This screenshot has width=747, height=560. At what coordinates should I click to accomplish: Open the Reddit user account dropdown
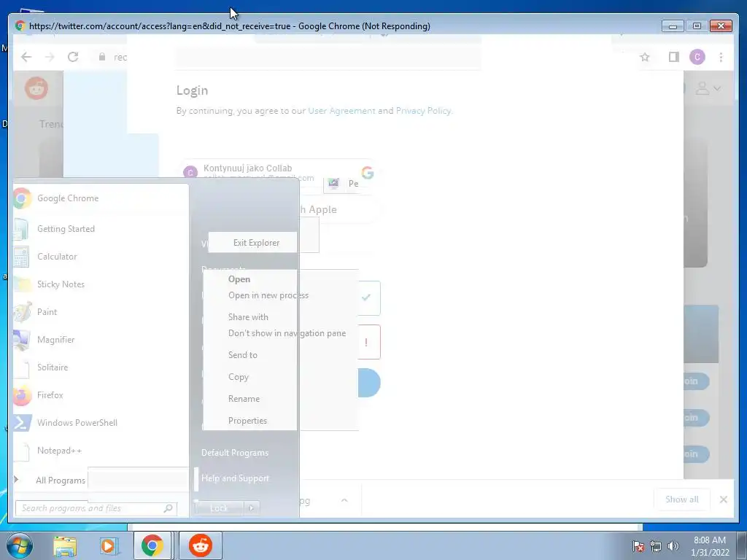(708, 88)
